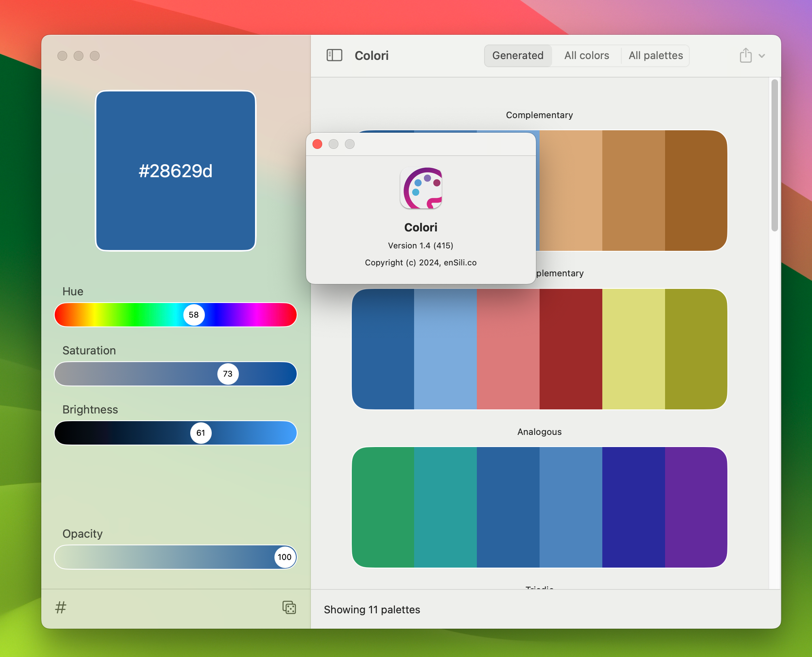The height and width of the screenshot is (657, 812).
Task: Toggle the Opacity slider value 100
Action: click(x=284, y=556)
